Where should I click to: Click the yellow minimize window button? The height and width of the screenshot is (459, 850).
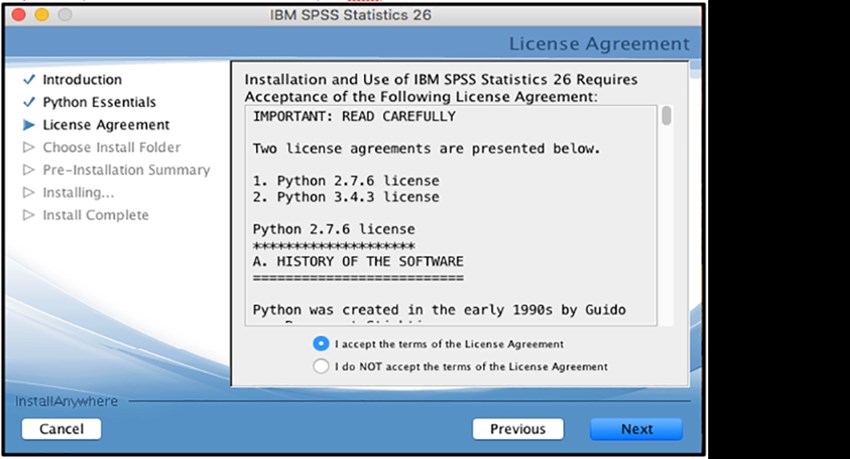click(x=42, y=15)
